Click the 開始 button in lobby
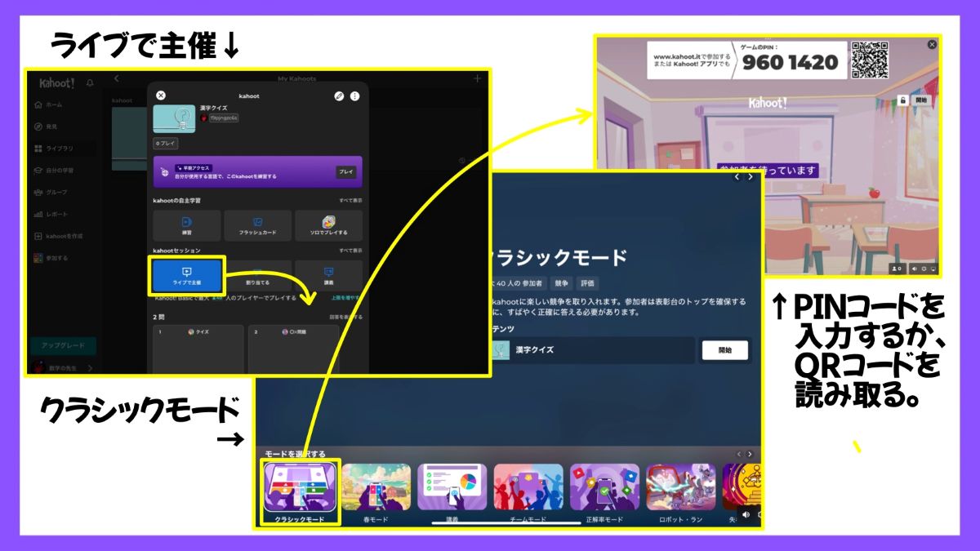980x551 pixels. tap(921, 100)
